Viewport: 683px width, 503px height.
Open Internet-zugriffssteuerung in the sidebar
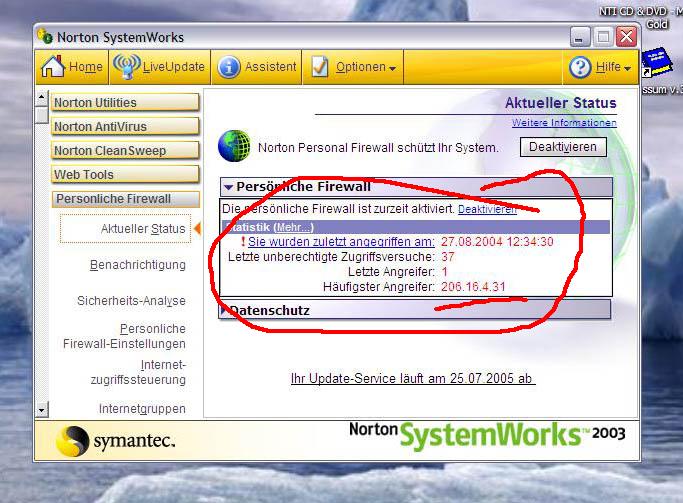pyautogui.click(x=138, y=372)
